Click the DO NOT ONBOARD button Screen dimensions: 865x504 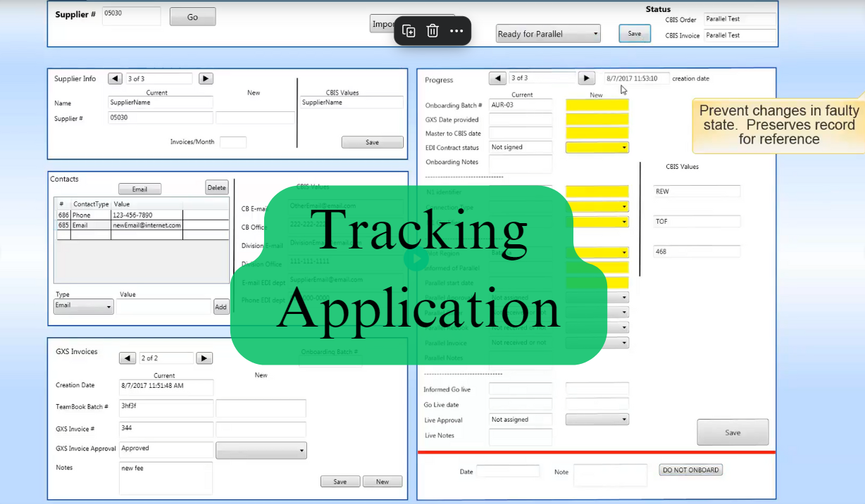pos(690,470)
